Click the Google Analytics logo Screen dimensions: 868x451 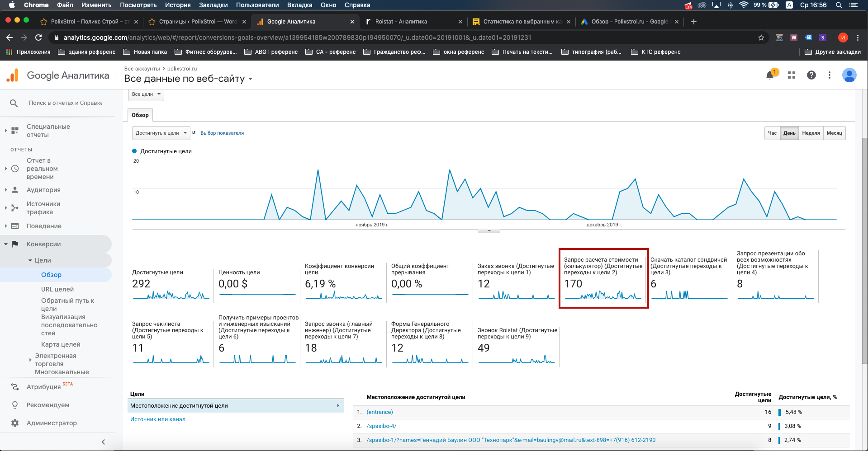coord(13,75)
